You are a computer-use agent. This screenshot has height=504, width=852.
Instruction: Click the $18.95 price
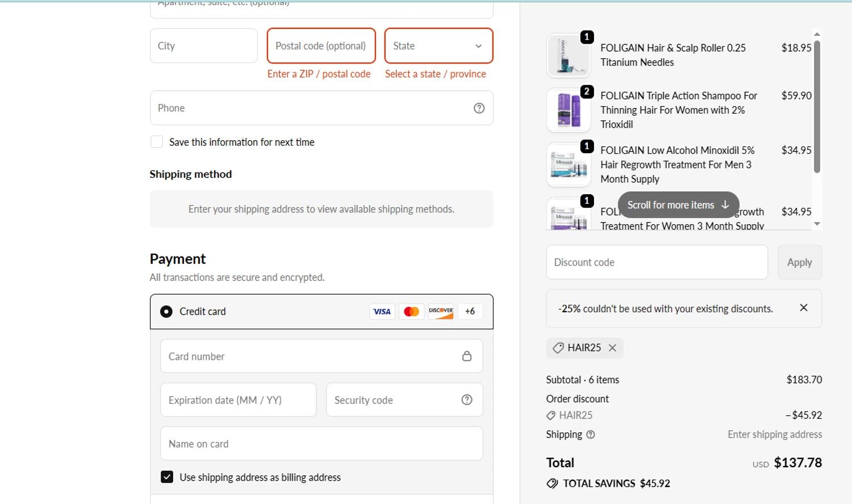tap(796, 48)
